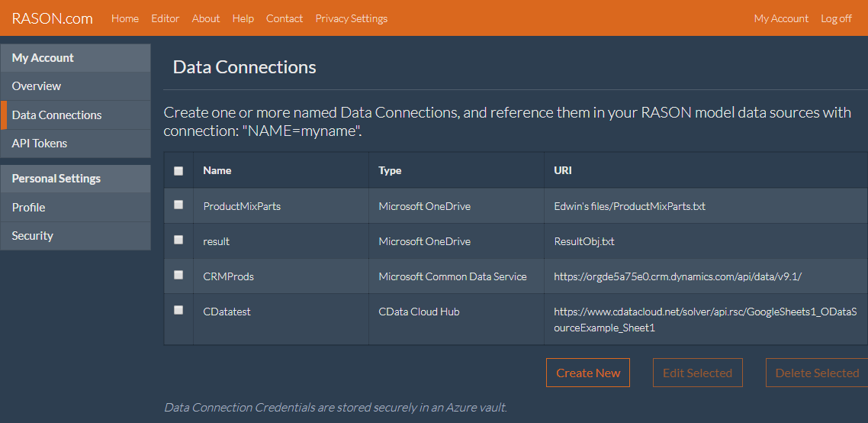This screenshot has width=868, height=423.
Task: Select Data Connections in the sidebar
Action: [x=57, y=115]
